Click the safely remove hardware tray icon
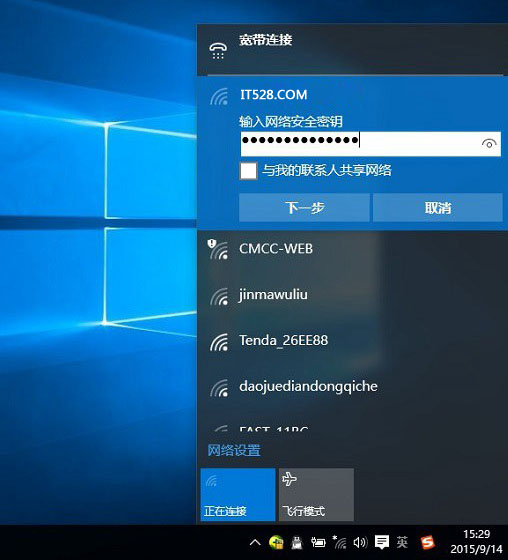Screen dimensions: 508x560 pos(297,542)
